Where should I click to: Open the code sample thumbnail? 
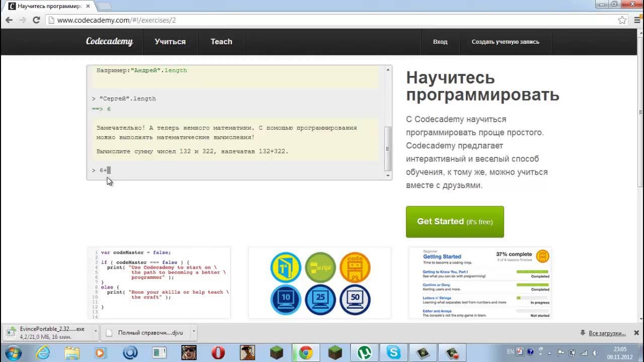159,283
